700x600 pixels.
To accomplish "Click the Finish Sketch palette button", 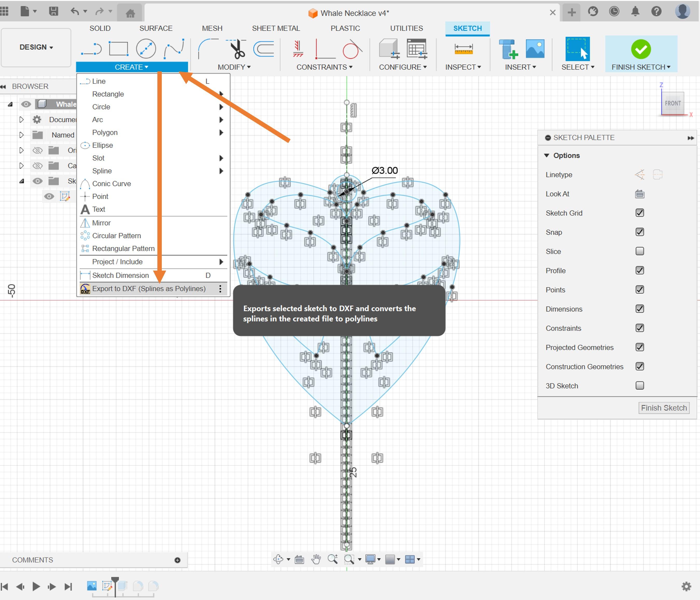I will [663, 408].
